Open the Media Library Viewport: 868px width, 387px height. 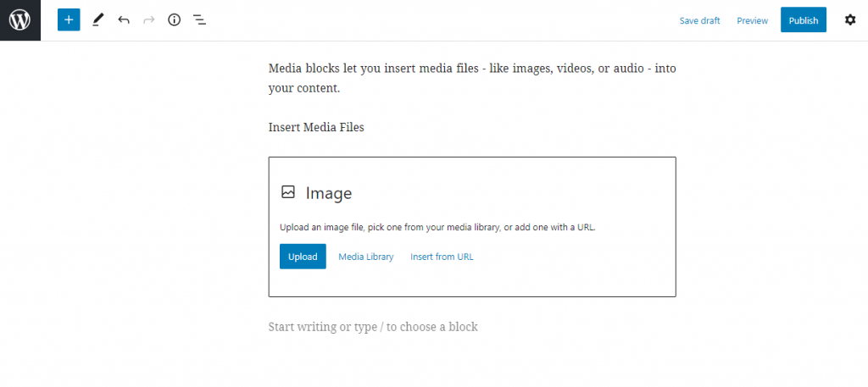366,257
